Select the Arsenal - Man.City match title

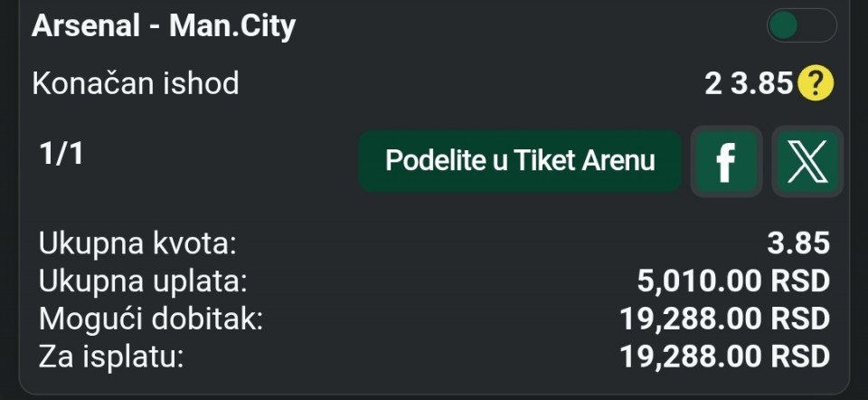164,26
